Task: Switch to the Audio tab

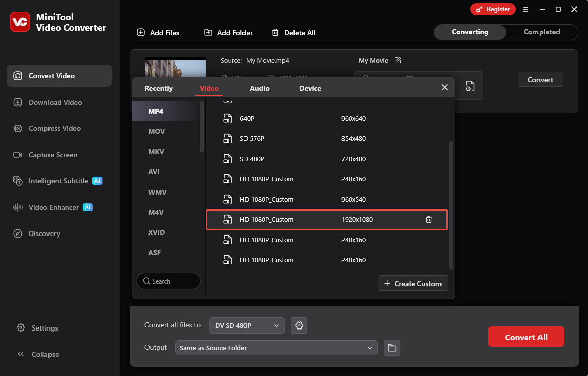Action: coord(260,88)
